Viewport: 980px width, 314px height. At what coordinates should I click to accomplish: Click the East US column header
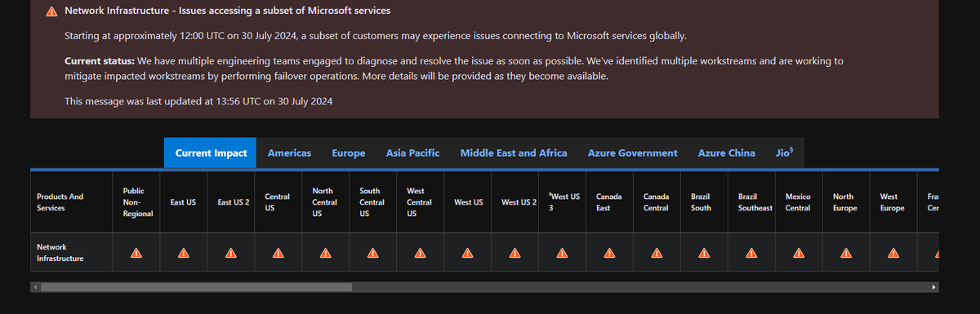183,202
